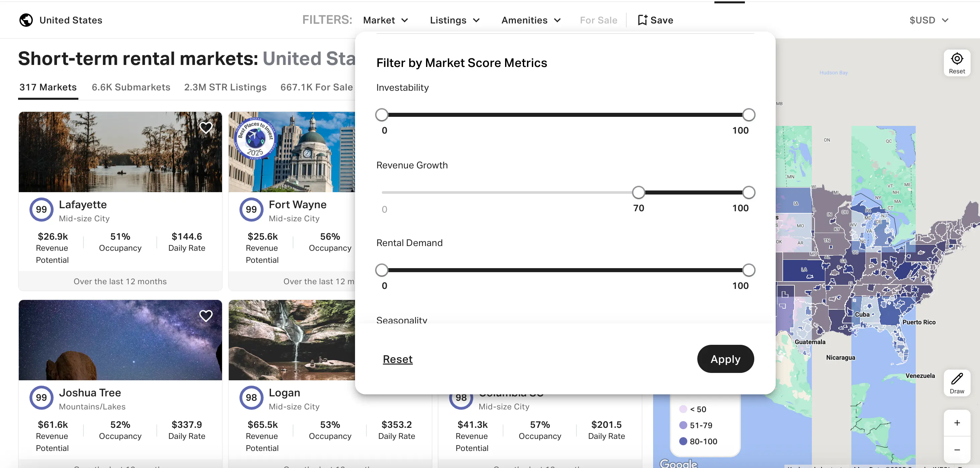Zoom out the map with minus
The width and height of the screenshot is (980, 468).
pyautogui.click(x=957, y=450)
